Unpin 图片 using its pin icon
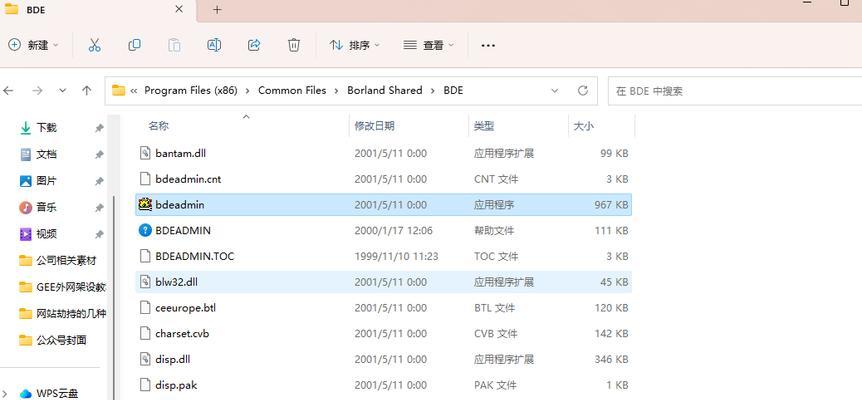Image resolution: width=862 pixels, height=400 pixels. point(99,181)
